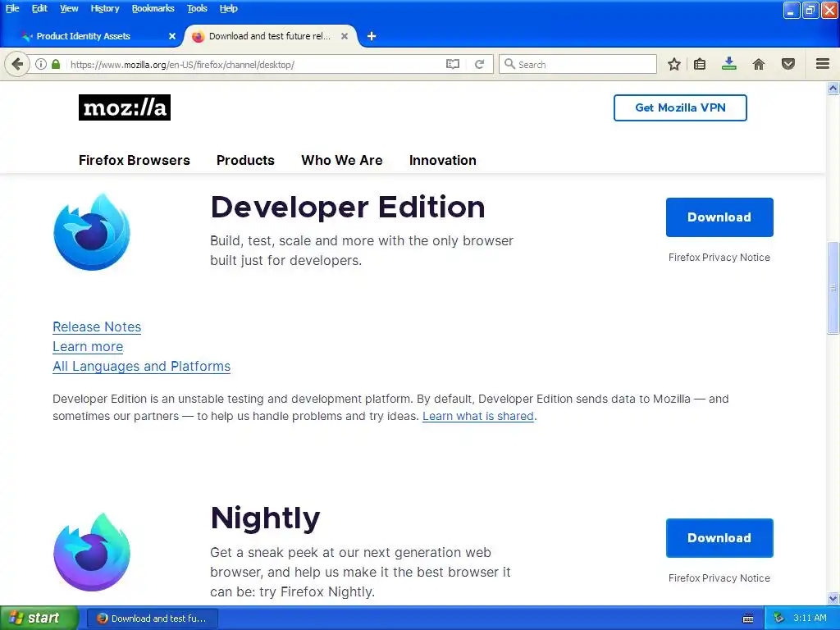Go to the Home page icon
The image size is (840, 630).
tap(759, 64)
